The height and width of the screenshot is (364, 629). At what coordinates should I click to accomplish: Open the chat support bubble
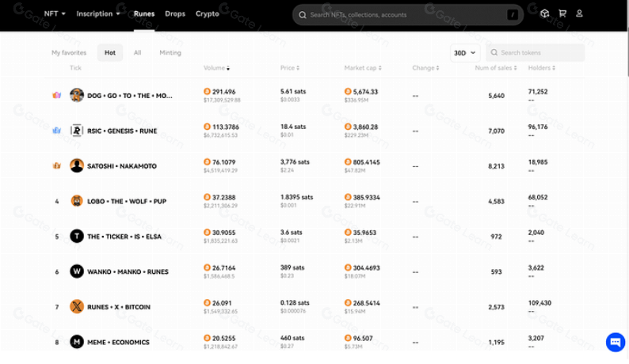pos(615,342)
